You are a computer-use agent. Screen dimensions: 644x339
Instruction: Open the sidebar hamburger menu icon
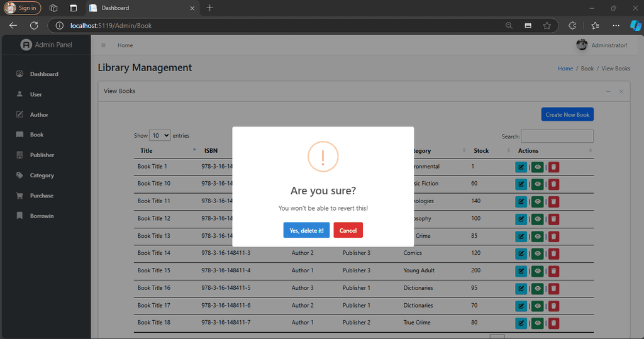103,45
